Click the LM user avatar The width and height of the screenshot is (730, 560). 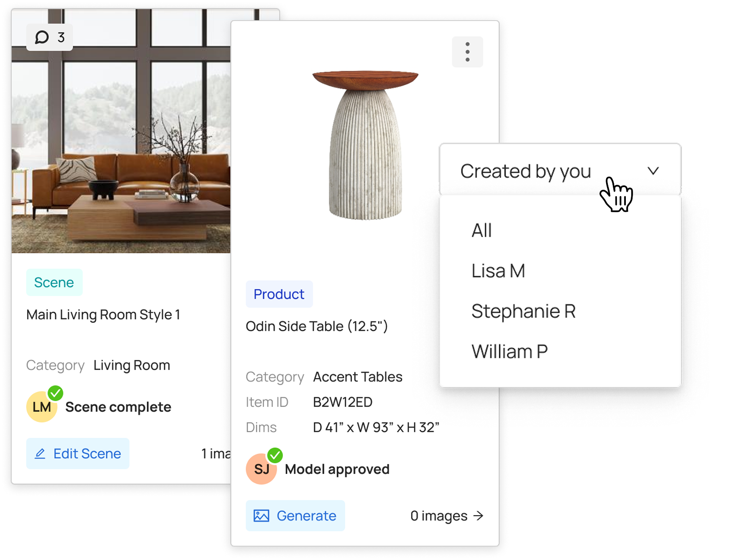pyautogui.click(x=41, y=407)
